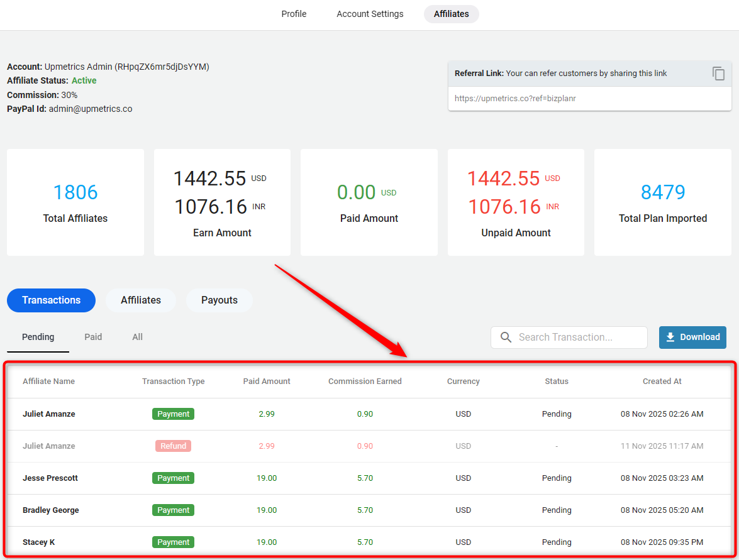Focus the Search Transaction field
The height and width of the screenshot is (560, 739).
[x=569, y=338]
